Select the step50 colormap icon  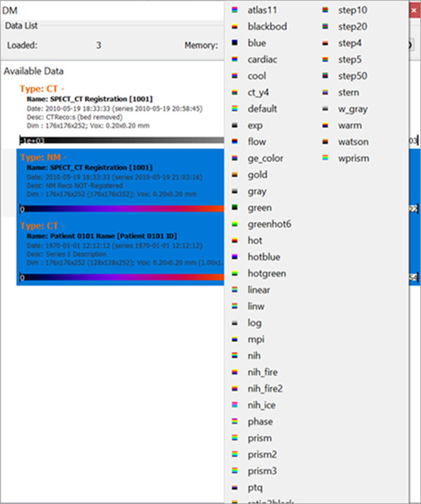tap(326, 76)
